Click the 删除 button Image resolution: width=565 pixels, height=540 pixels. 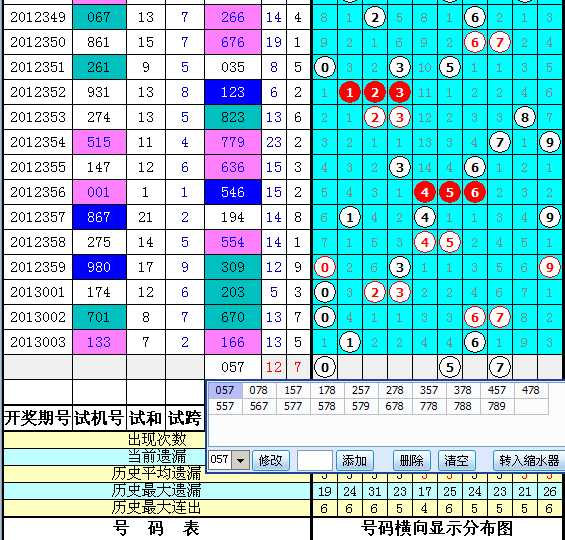click(411, 460)
